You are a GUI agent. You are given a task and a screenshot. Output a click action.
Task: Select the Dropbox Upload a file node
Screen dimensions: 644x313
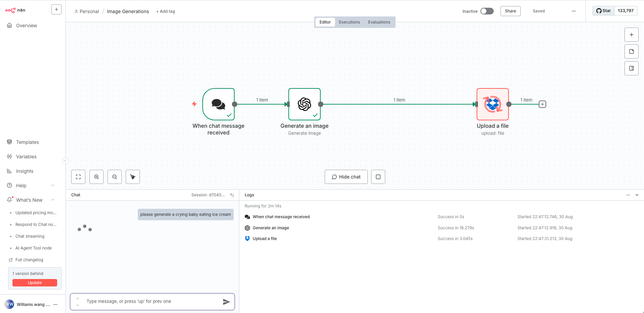[492, 104]
